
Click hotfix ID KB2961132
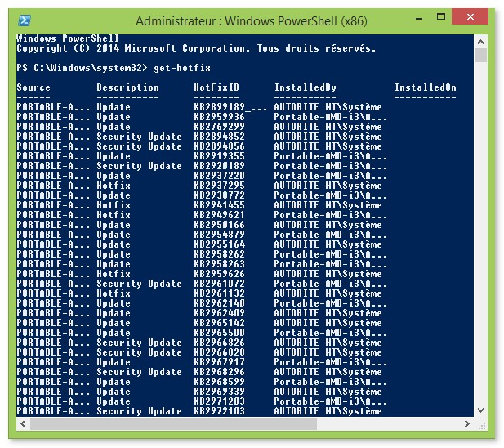219,293
